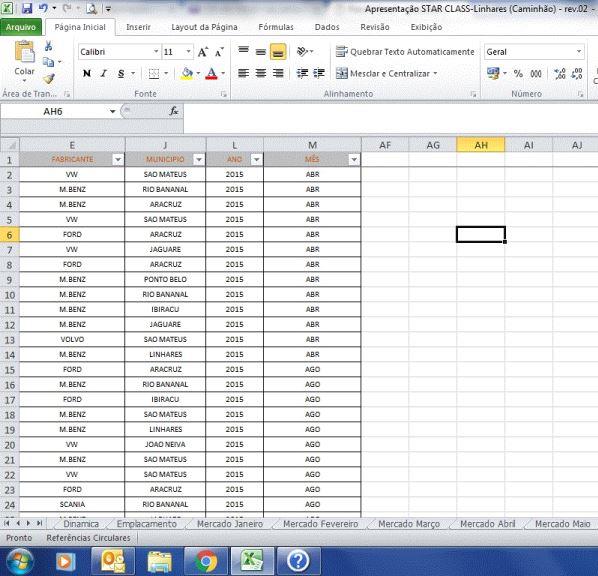Viewport: 598px width, 576px height.
Task: Apply the red font color A
Action: pyautogui.click(x=211, y=73)
